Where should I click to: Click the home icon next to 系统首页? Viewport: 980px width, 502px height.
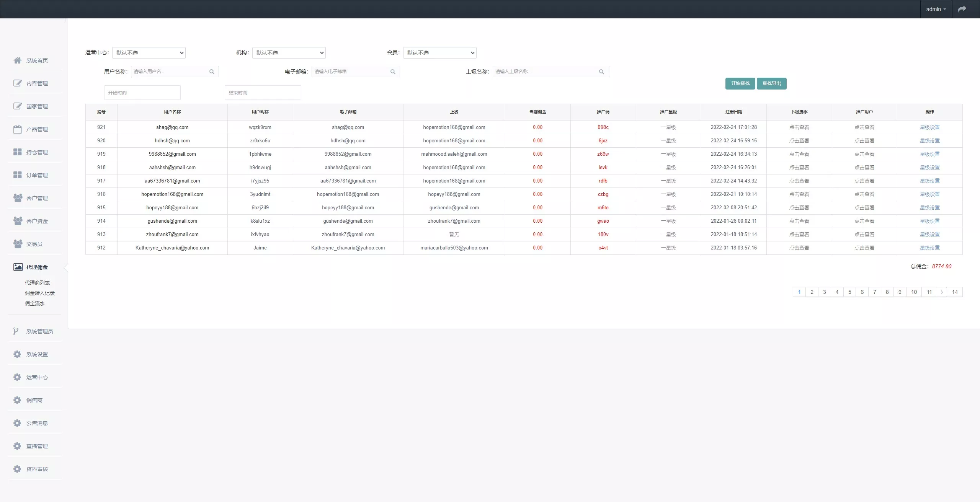(x=17, y=60)
